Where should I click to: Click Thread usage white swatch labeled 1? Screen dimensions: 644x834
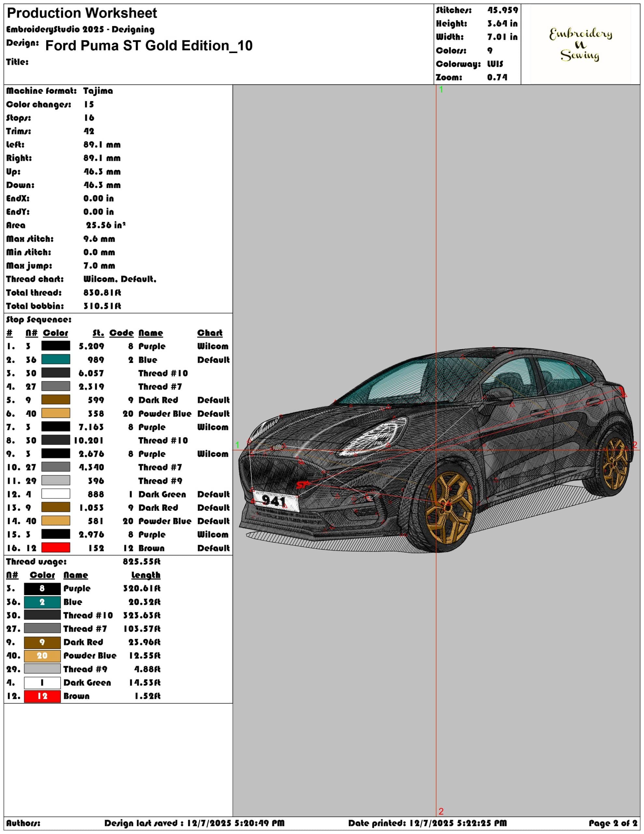(x=42, y=683)
